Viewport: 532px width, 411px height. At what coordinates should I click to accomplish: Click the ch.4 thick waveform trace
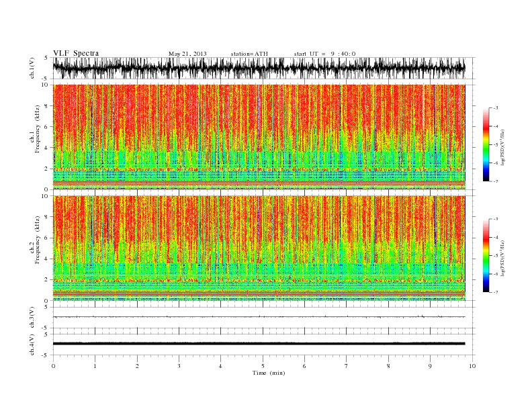pyautogui.click(x=259, y=344)
